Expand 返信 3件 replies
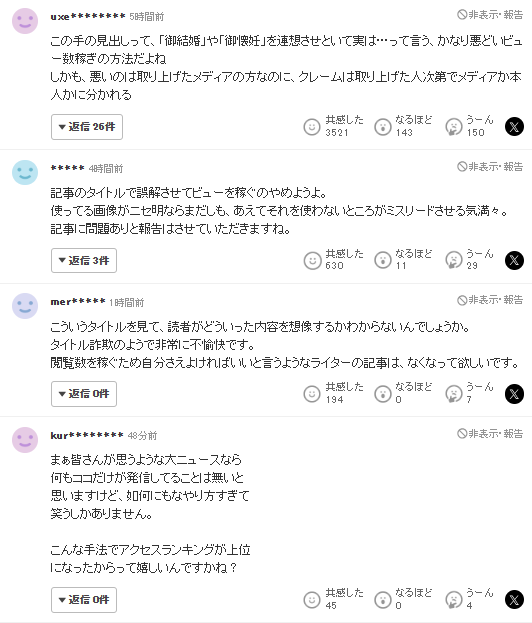532x623 pixels. (x=84, y=261)
